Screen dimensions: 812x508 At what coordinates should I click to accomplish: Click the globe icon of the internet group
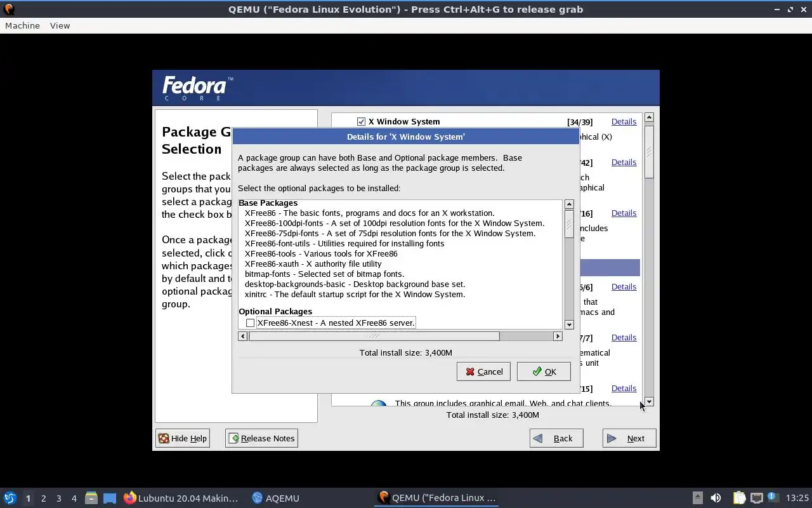coord(379,404)
